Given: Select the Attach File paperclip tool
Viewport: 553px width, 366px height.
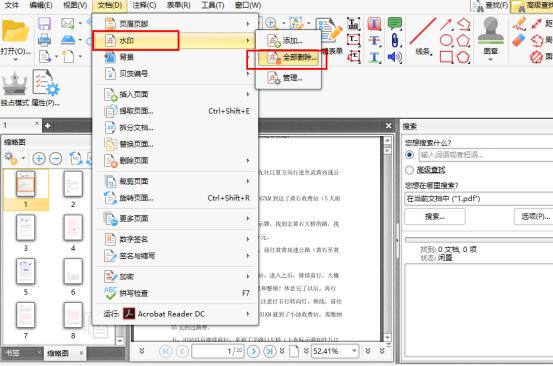Looking at the screenshot, I should (395, 40).
